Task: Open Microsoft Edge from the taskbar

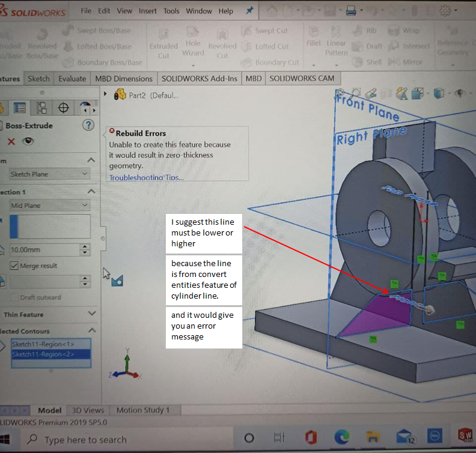Action: (x=342, y=437)
